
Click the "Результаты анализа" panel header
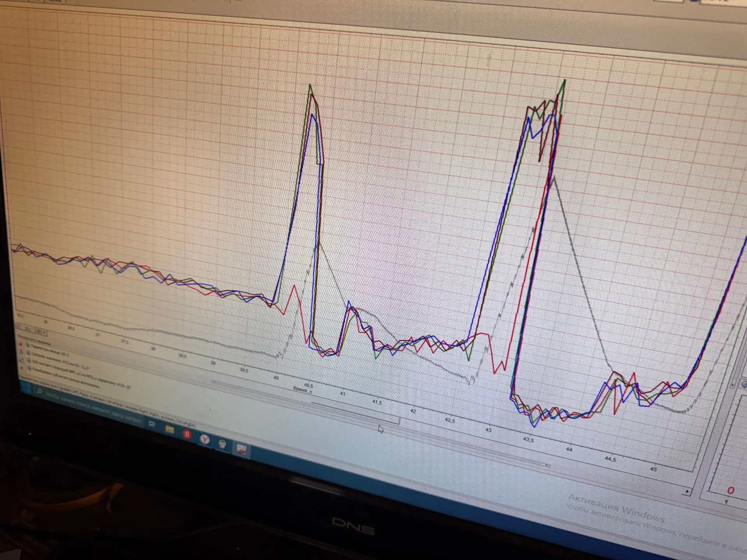(34, 339)
